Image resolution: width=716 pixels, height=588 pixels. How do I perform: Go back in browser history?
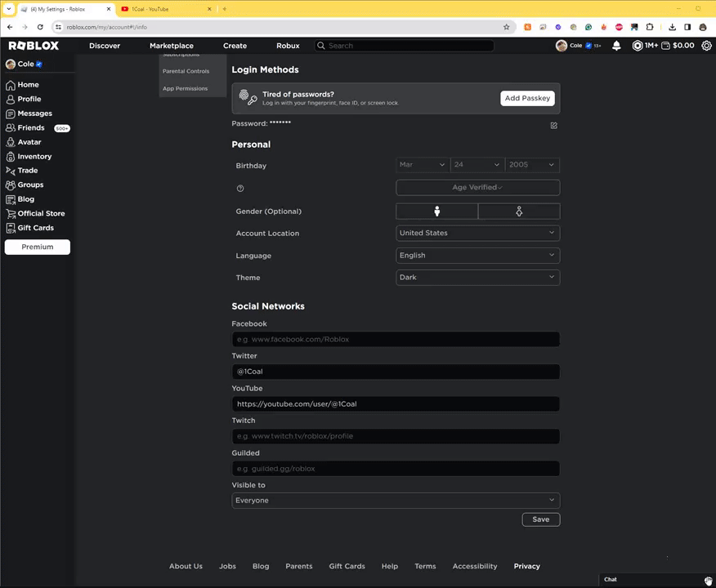[x=10, y=27]
